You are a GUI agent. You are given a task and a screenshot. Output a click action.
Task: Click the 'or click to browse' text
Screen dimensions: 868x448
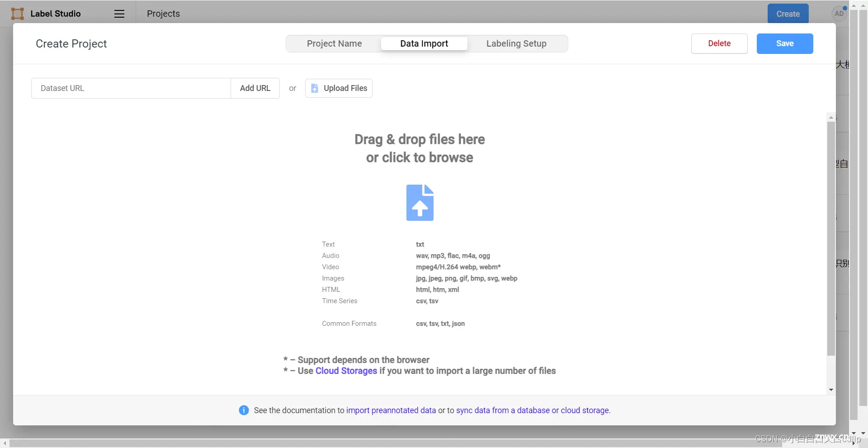[x=420, y=157]
